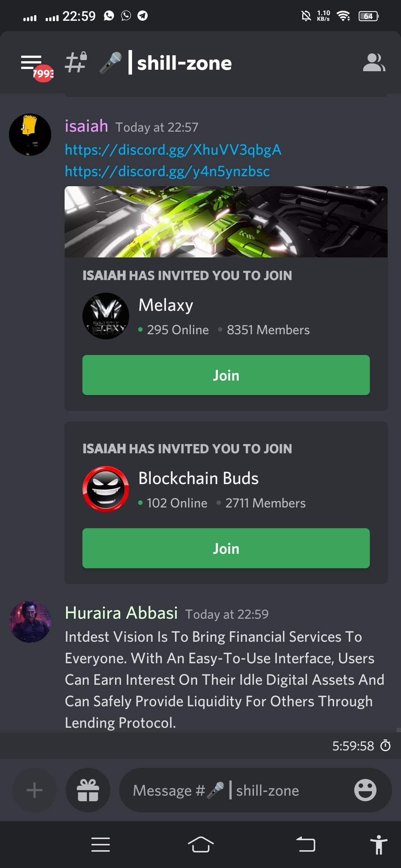Image resolution: width=401 pixels, height=868 pixels.
Task: Tap the accessibility shortcut icon
Action: click(x=378, y=845)
